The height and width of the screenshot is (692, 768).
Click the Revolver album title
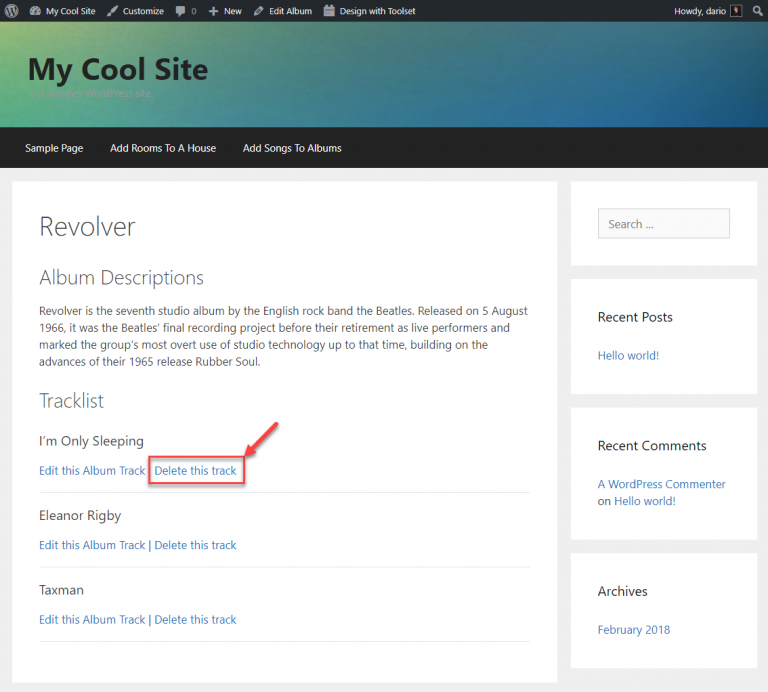click(x=87, y=227)
